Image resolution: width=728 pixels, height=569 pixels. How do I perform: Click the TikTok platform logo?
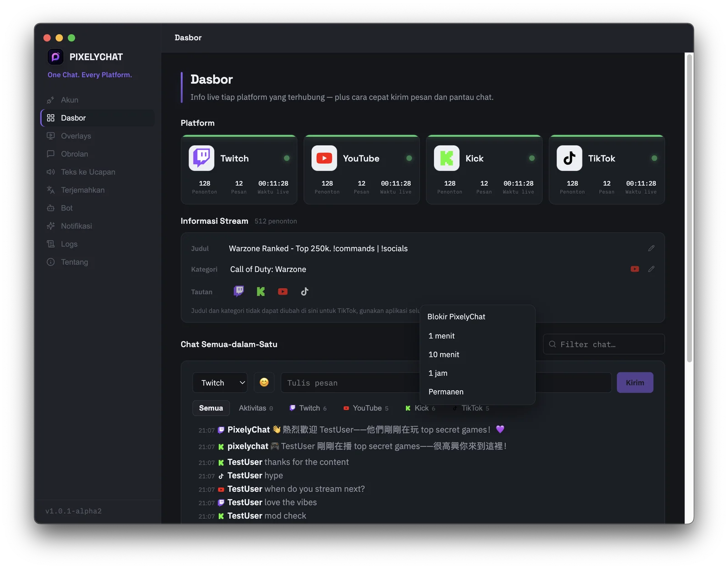click(x=569, y=158)
